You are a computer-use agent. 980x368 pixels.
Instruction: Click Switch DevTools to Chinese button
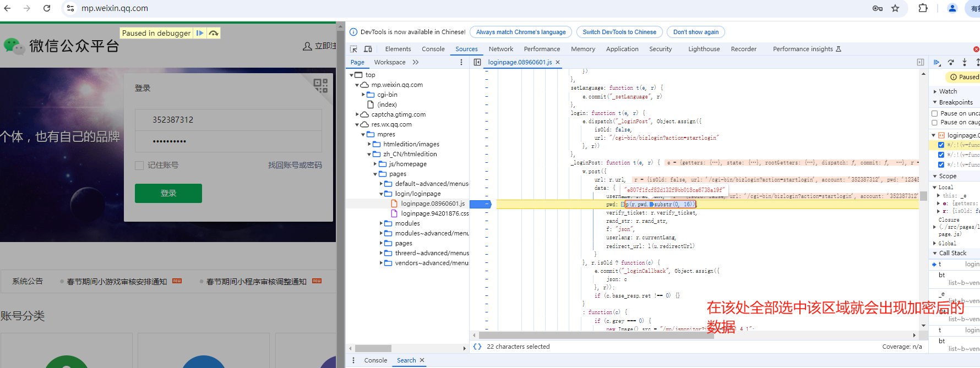pyautogui.click(x=619, y=32)
